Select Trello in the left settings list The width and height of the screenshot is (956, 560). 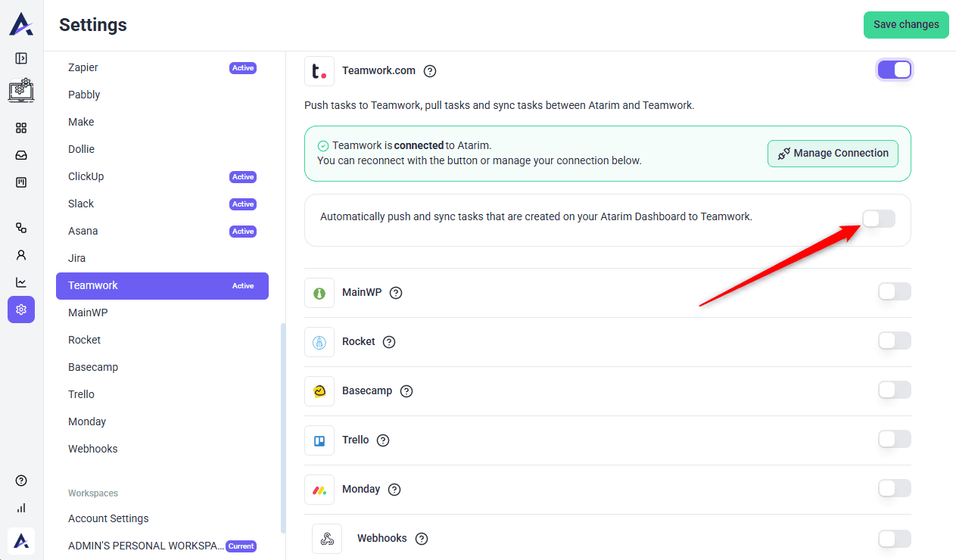tap(162, 394)
